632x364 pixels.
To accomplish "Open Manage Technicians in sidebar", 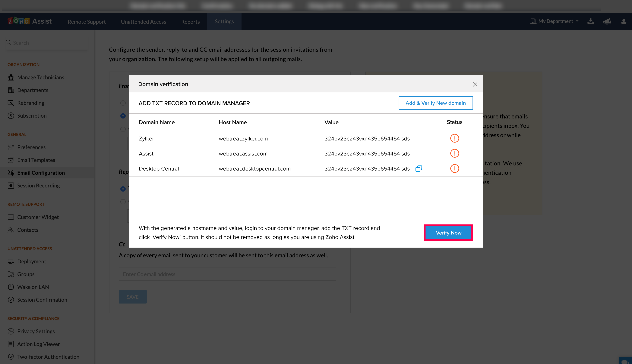I will pos(41,77).
